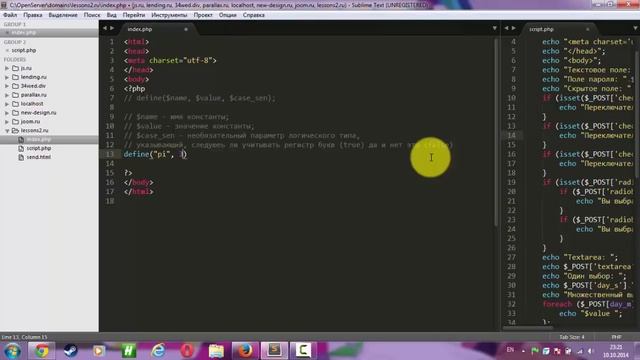
Task: Open script.php inside lessons2.ru folder
Action: coord(39,148)
